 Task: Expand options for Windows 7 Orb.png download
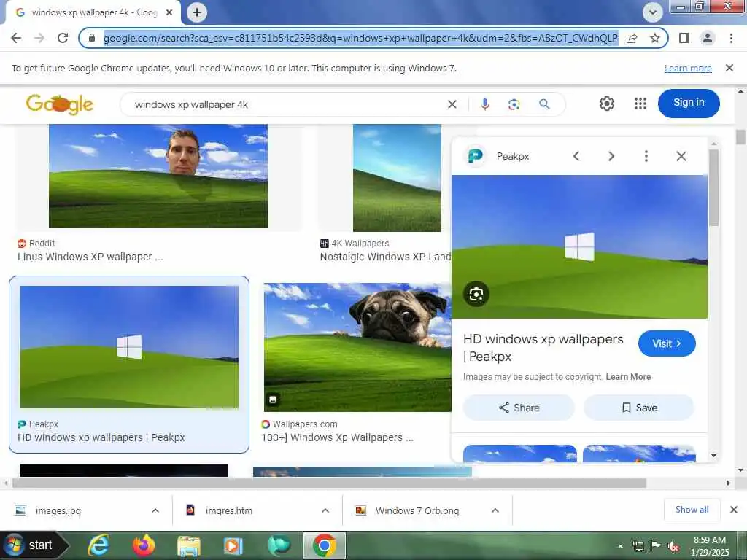point(495,510)
